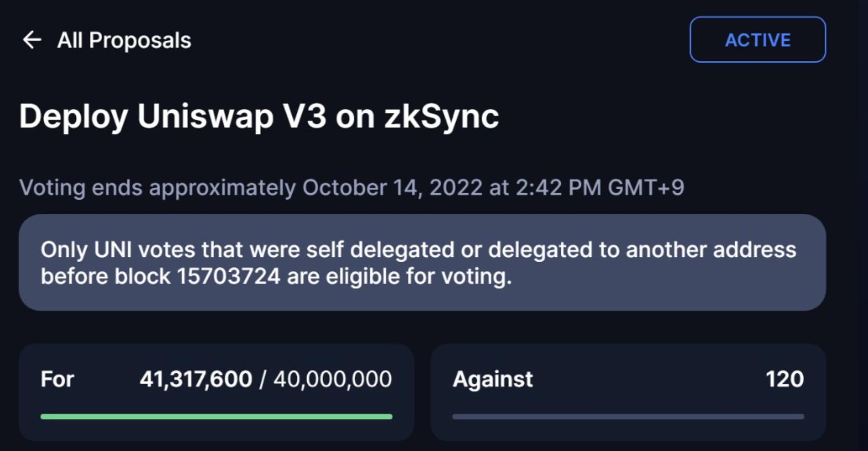Click the For label

pos(57,379)
